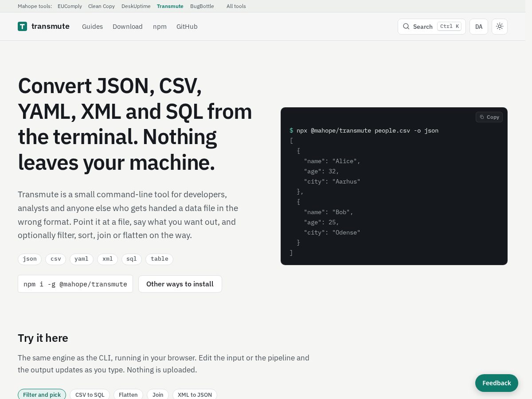
Task: Open the GitHub nav link
Action: point(187,27)
